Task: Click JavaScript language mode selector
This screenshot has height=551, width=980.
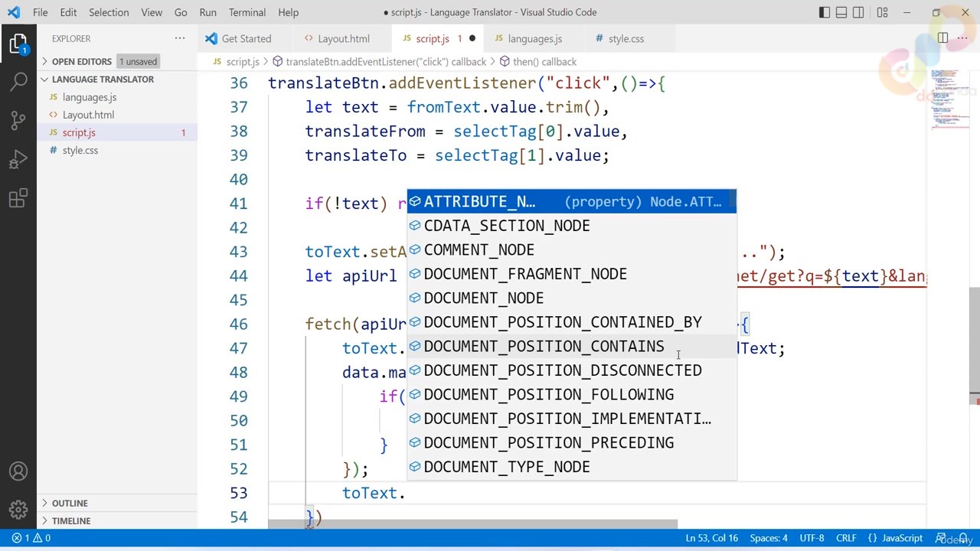Action: (x=895, y=538)
